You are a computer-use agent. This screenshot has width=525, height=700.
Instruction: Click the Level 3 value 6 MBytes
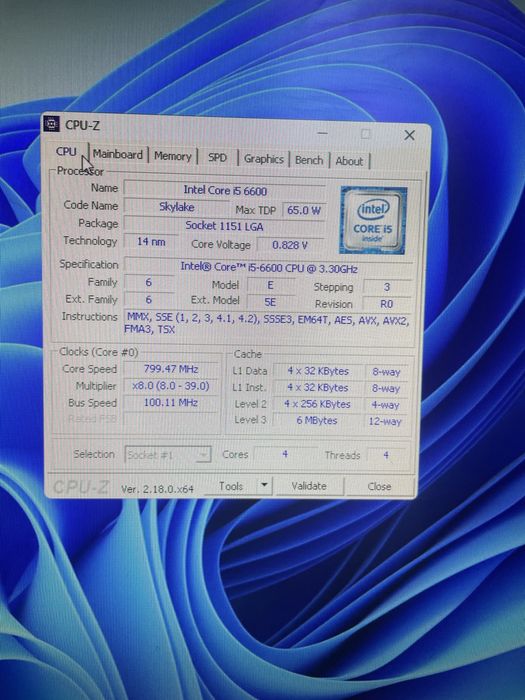tap(317, 421)
